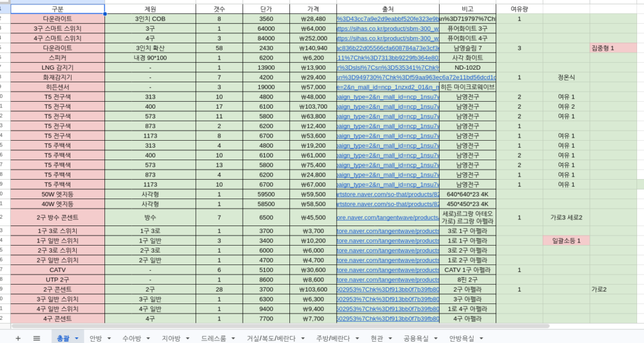Select the 출처 header cell
The image size is (644, 343).
coord(387,9)
